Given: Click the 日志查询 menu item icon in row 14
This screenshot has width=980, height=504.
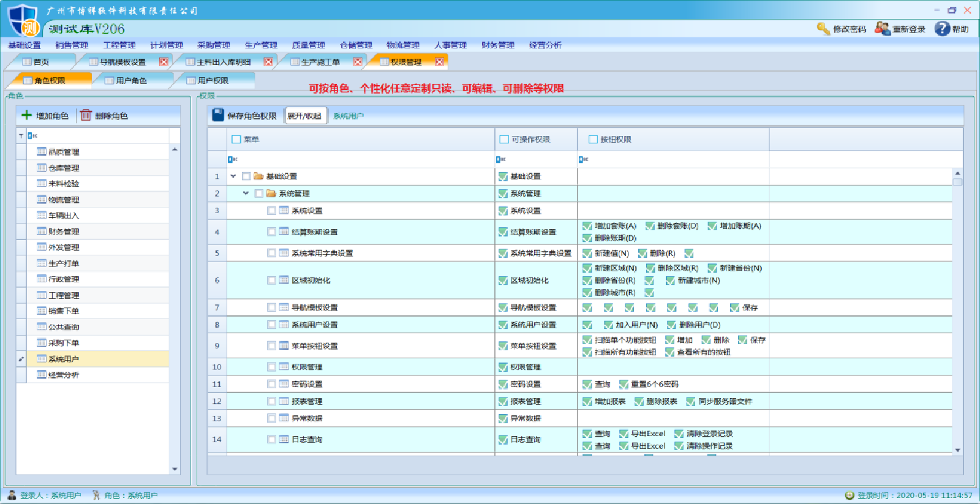Looking at the screenshot, I should [284, 439].
